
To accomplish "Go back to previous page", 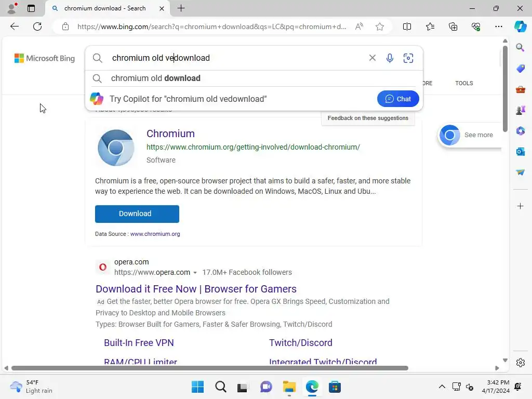I will [x=14, y=26].
